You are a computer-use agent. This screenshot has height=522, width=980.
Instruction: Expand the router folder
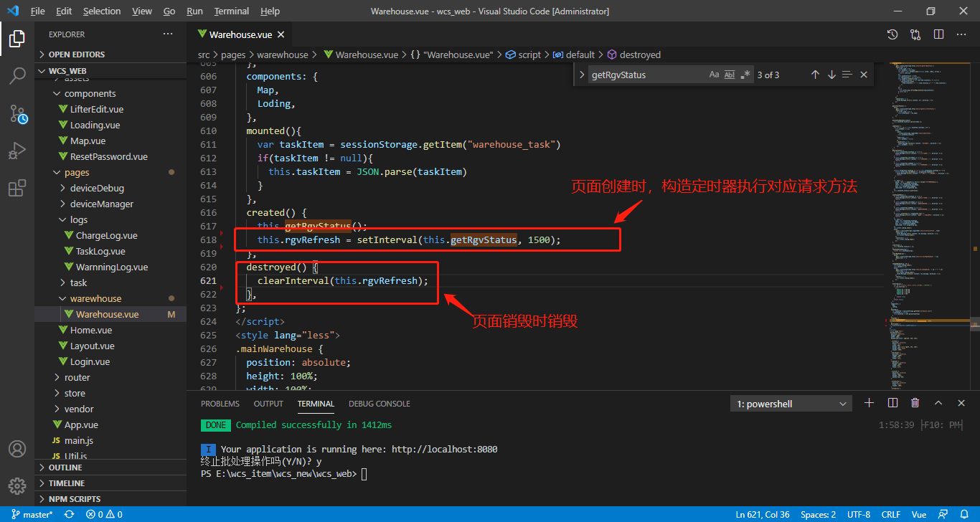click(110, 377)
